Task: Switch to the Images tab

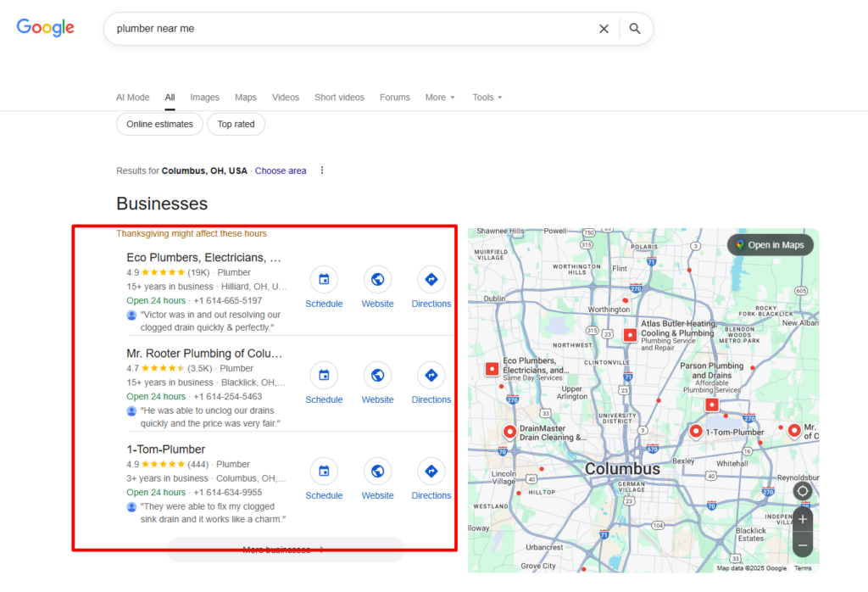Action: (x=204, y=97)
